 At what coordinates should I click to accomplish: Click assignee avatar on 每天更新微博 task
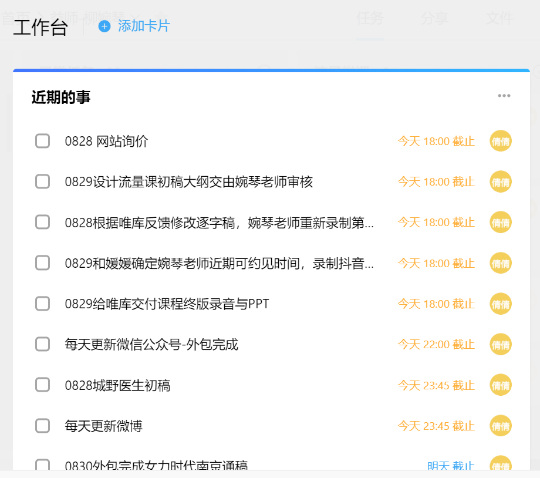point(500,426)
